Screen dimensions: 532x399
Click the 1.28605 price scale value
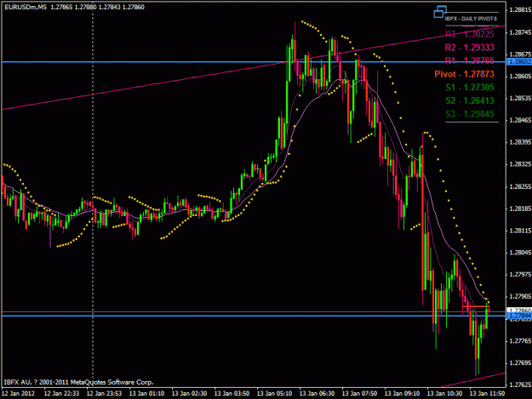pyautogui.click(x=520, y=77)
